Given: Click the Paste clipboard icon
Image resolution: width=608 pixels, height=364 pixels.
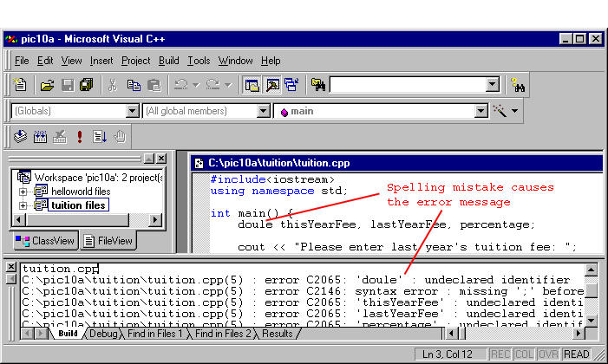Looking at the screenshot, I should (154, 85).
